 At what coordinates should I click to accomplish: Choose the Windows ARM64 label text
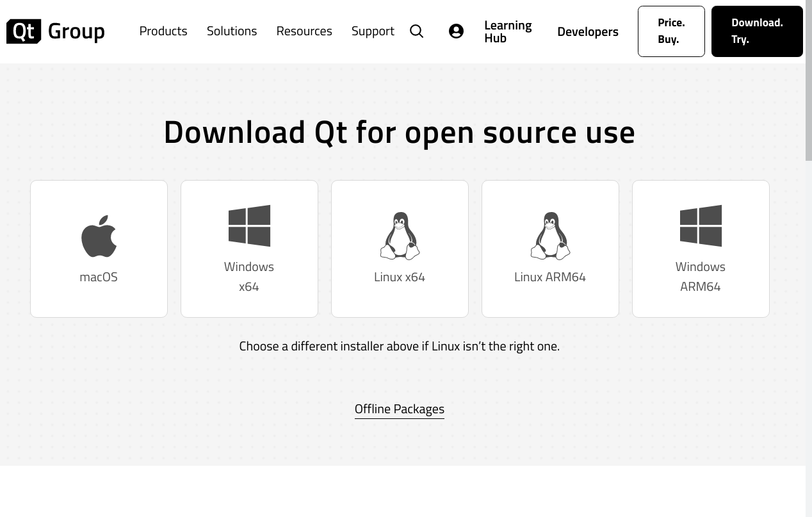tap(701, 276)
